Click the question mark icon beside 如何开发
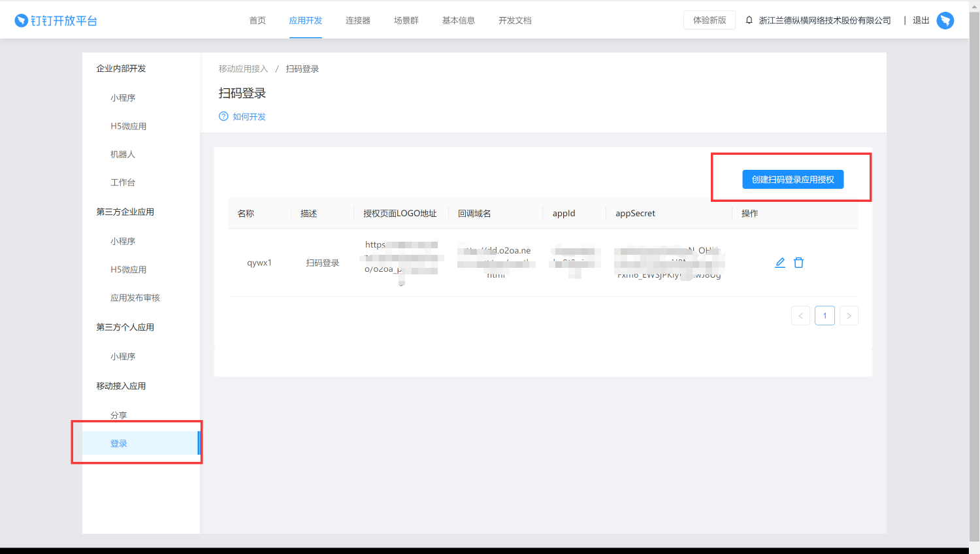The image size is (980, 554). pos(223,116)
